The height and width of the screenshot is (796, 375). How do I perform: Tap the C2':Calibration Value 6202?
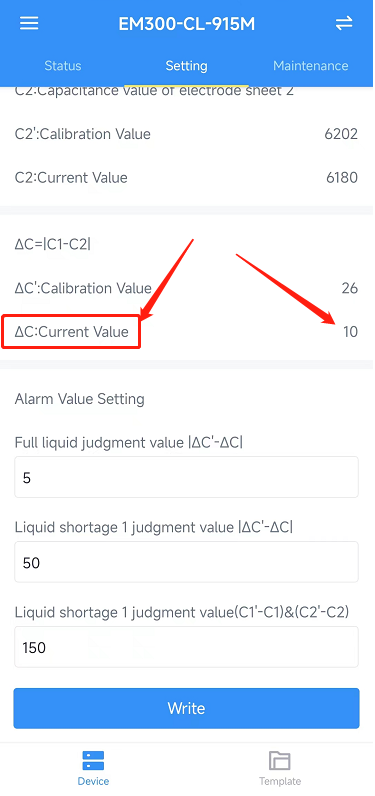pos(341,134)
